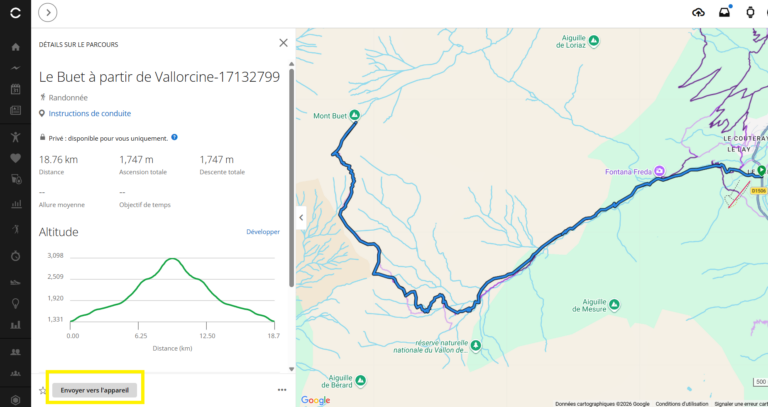
Task: Click privacy info help icon
Action: [x=174, y=138]
